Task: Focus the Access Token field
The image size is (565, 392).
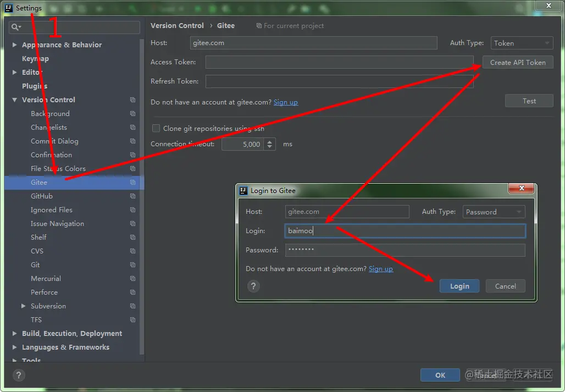Action: point(340,62)
